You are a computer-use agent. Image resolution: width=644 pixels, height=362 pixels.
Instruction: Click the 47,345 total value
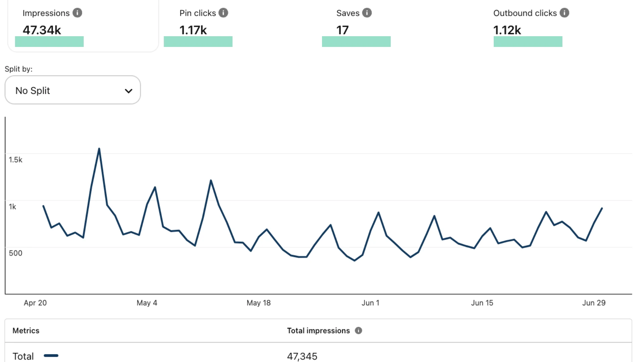pyautogui.click(x=302, y=356)
